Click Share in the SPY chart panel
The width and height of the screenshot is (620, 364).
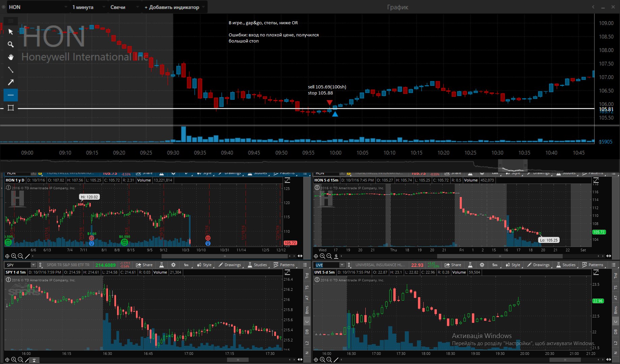pos(144,265)
